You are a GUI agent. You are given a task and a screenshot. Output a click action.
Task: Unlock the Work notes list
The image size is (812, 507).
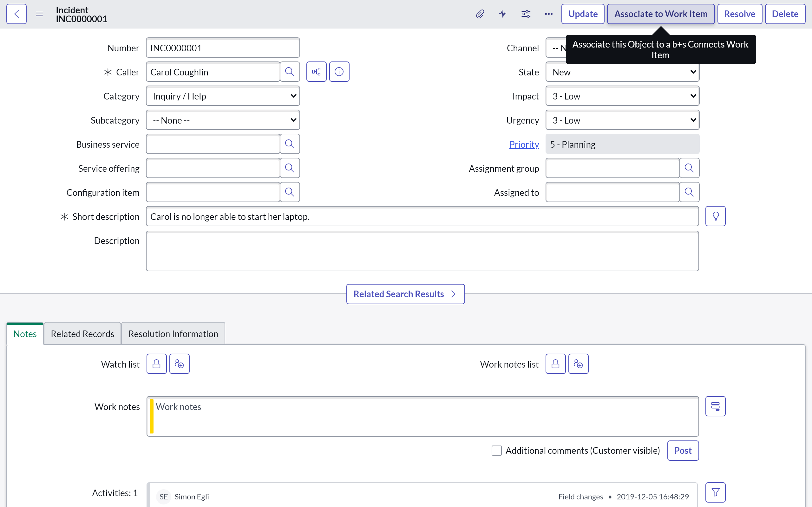[555, 364]
